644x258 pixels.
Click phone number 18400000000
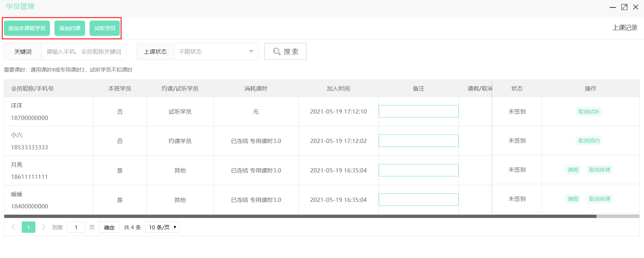coord(29,206)
